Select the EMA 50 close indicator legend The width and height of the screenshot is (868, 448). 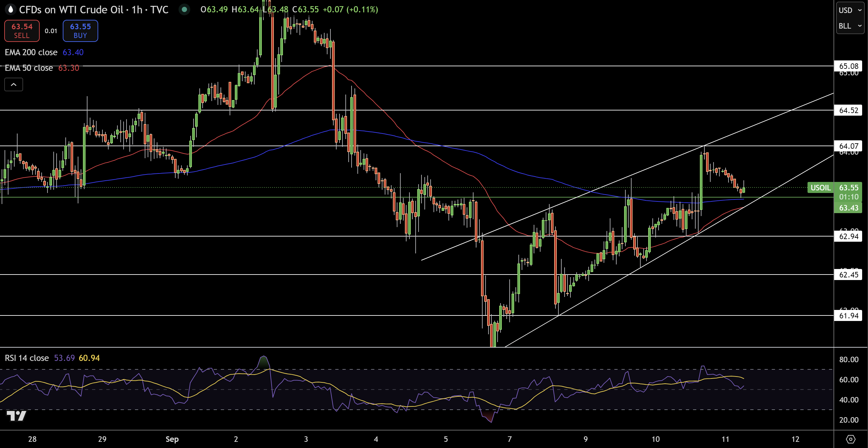tap(29, 68)
